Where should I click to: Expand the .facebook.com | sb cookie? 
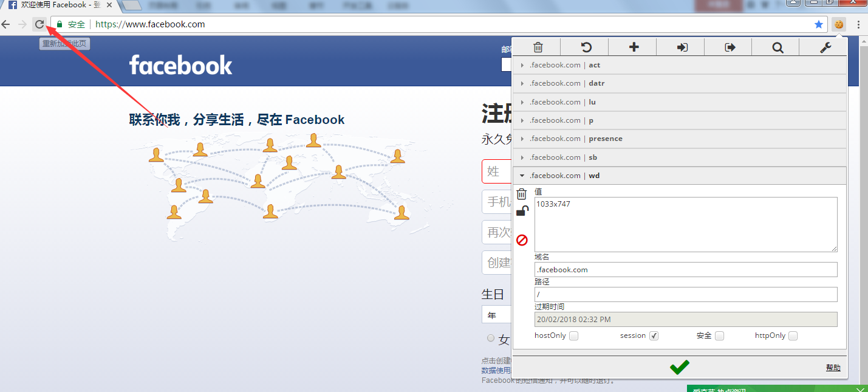[680, 157]
